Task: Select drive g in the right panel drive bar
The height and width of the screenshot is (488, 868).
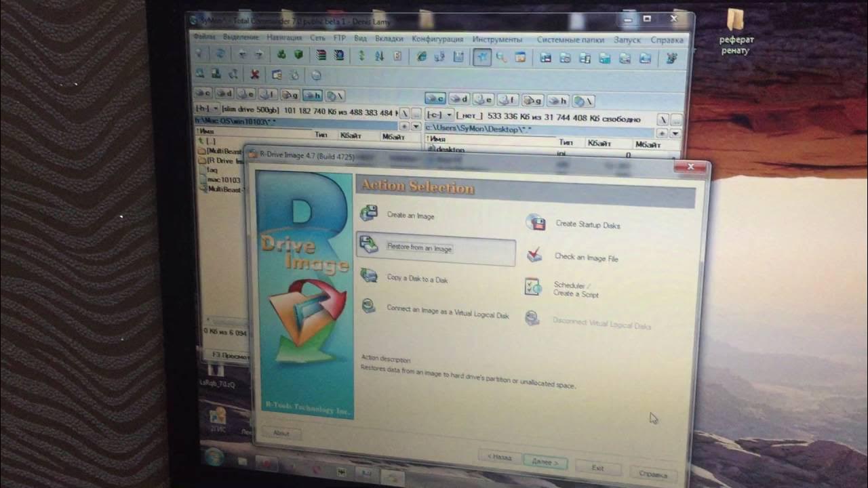Action: tap(533, 100)
